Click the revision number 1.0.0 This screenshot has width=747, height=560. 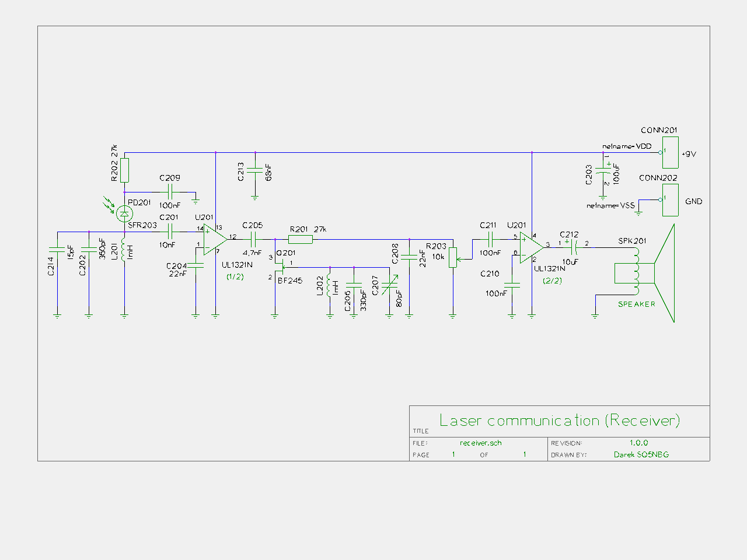(638, 443)
